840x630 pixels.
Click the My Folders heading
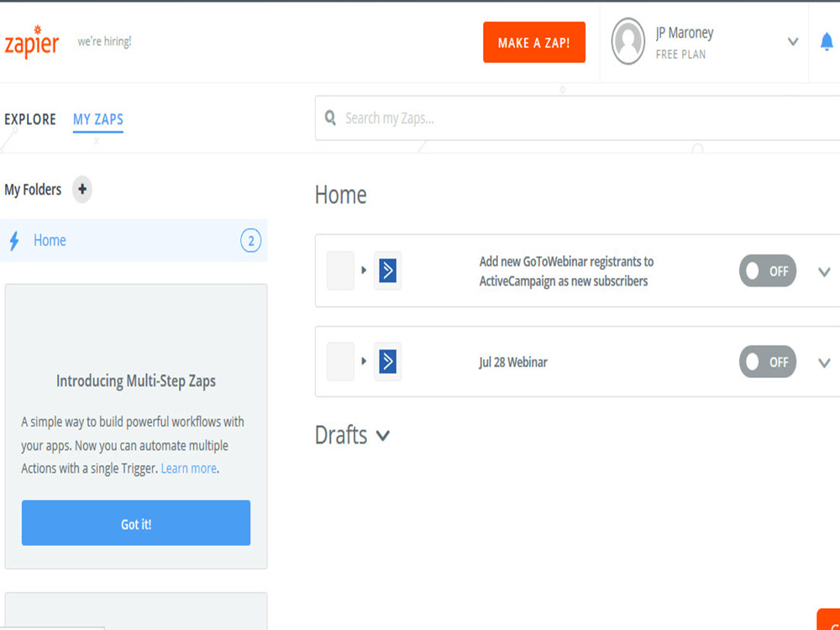pyautogui.click(x=33, y=190)
